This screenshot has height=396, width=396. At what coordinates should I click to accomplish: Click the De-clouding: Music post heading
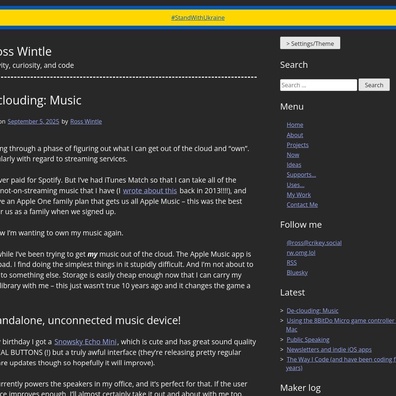point(41,100)
